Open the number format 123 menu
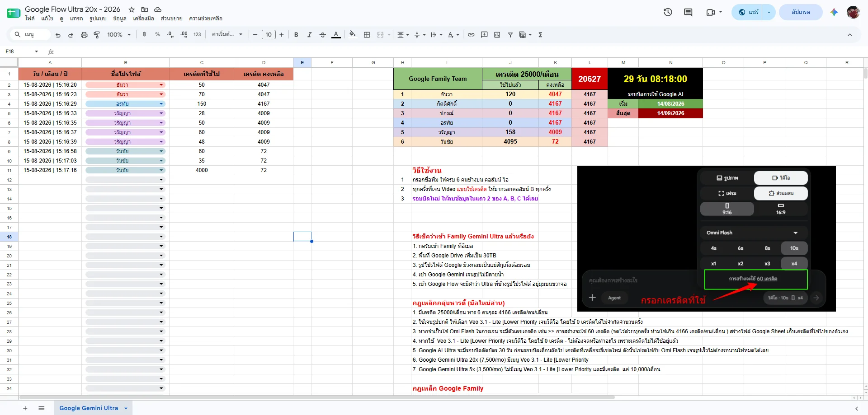This screenshot has height=415, width=868. pyautogui.click(x=197, y=35)
